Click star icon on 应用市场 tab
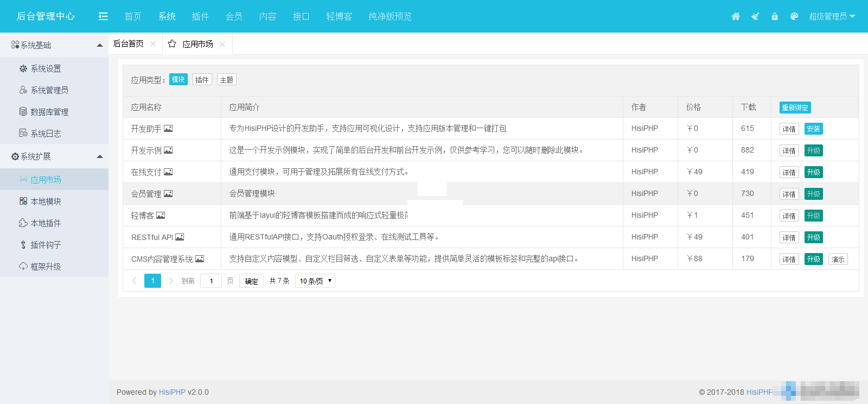 pos(172,44)
